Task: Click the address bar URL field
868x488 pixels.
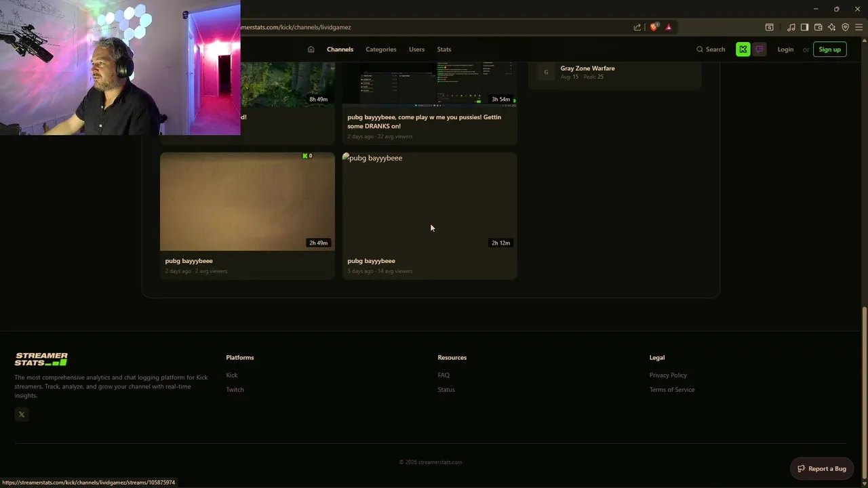Action: click(x=434, y=27)
